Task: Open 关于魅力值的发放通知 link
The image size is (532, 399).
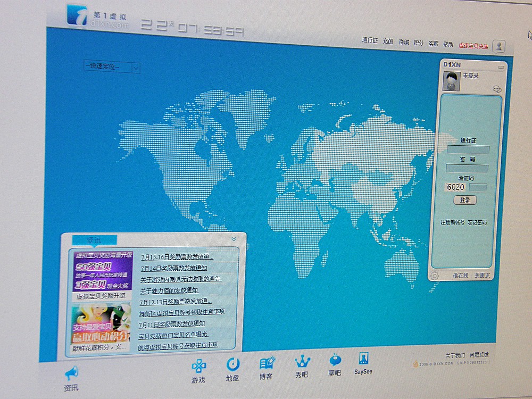Action: tap(169, 291)
